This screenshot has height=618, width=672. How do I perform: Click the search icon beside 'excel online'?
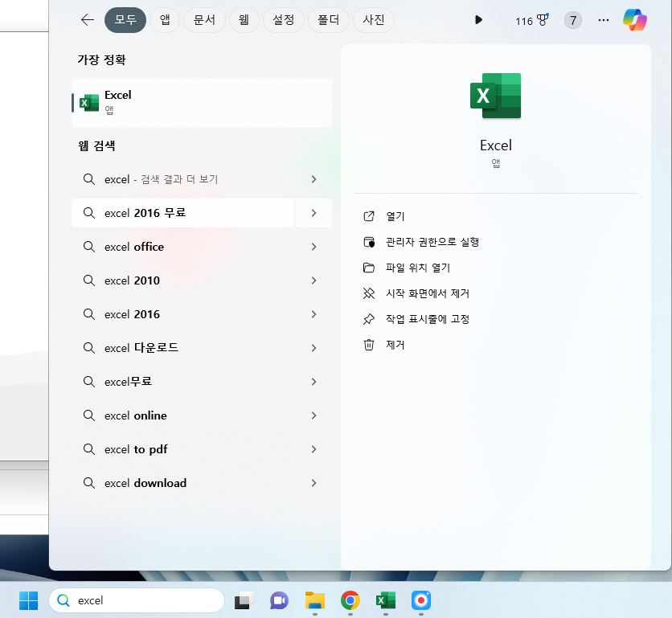(x=89, y=415)
